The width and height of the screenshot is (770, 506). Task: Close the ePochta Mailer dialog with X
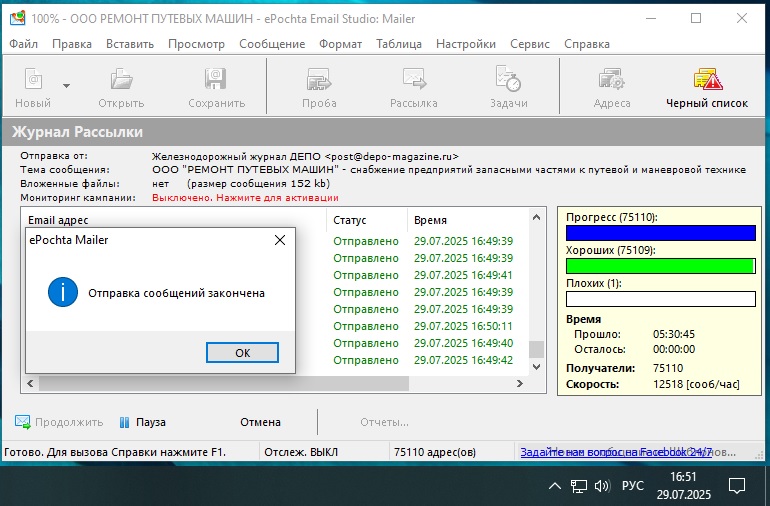(x=280, y=240)
